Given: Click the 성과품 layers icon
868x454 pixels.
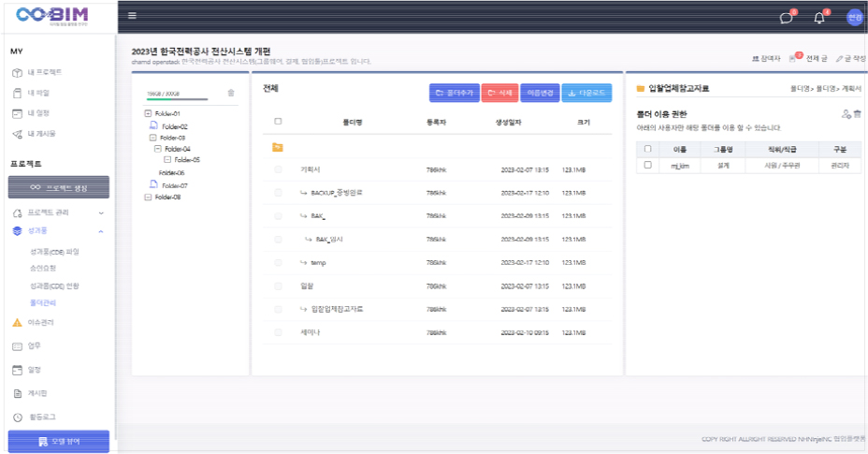Looking at the screenshot, I should coord(17,231).
